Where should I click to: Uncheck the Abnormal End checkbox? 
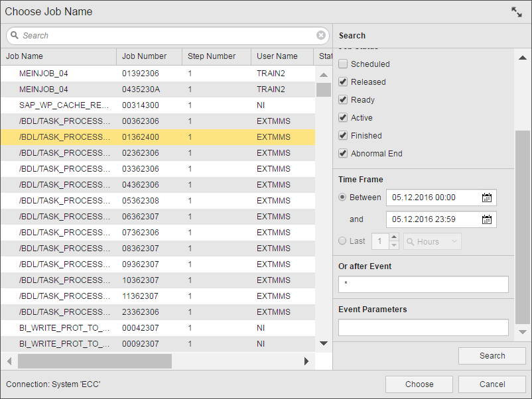coord(343,154)
